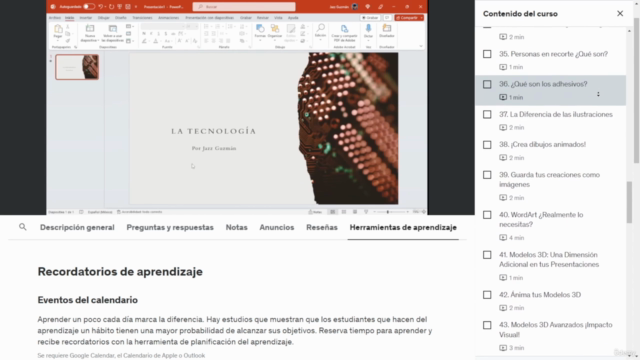The image size is (640, 360).
Task: Open the Diseño ribbon tab
Action: point(121,18)
